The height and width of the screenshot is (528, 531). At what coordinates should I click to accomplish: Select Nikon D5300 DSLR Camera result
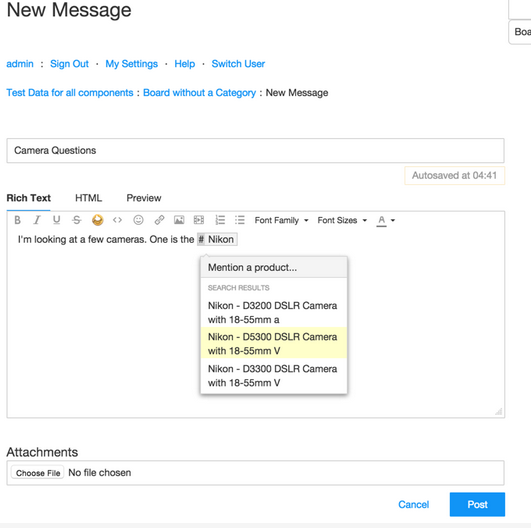click(274, 343)
